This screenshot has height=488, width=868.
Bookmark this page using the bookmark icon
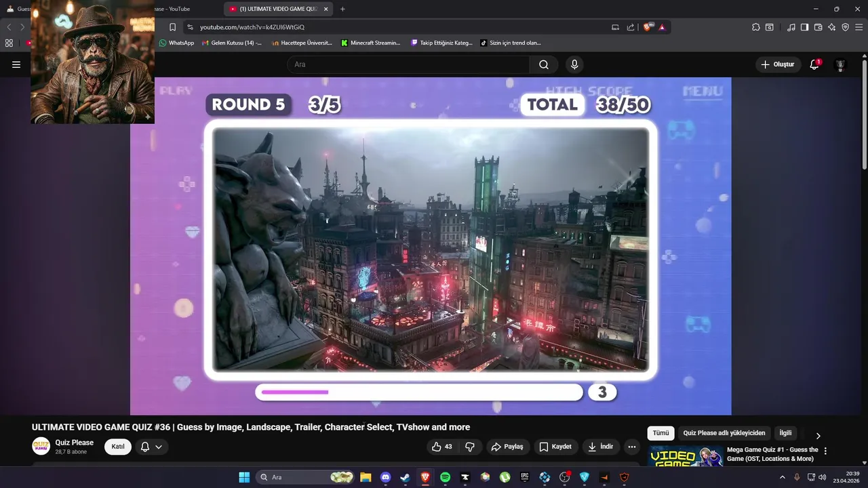click(x=172, y=27)
